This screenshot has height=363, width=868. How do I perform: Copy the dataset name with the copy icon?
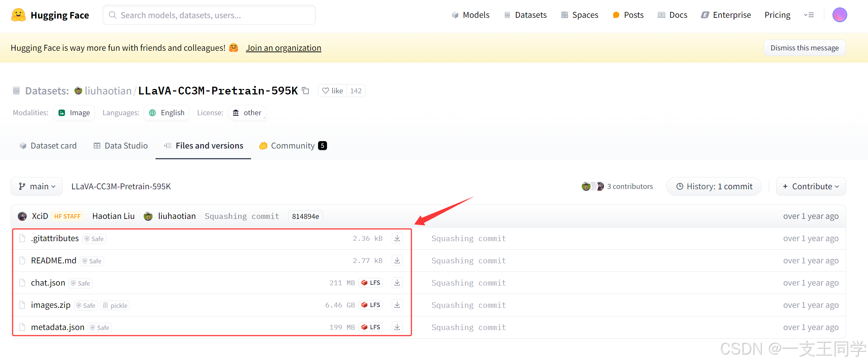[x=306, y=91]
